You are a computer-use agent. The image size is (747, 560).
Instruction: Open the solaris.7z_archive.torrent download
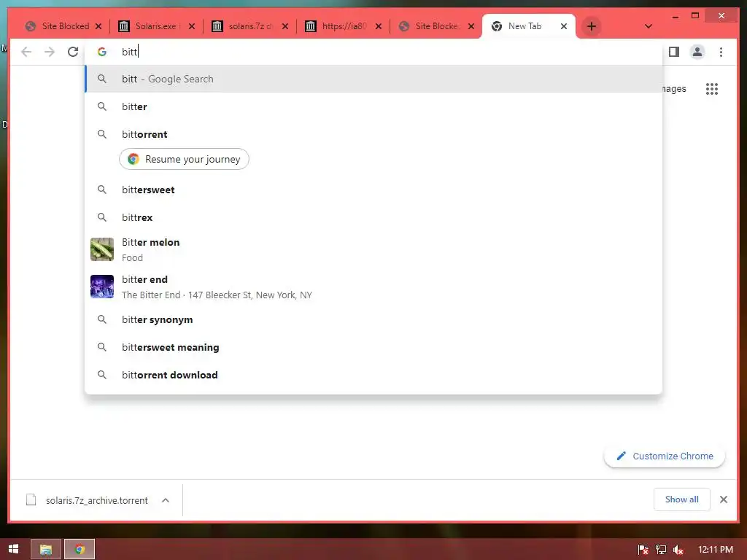click(x=97, y=500)
